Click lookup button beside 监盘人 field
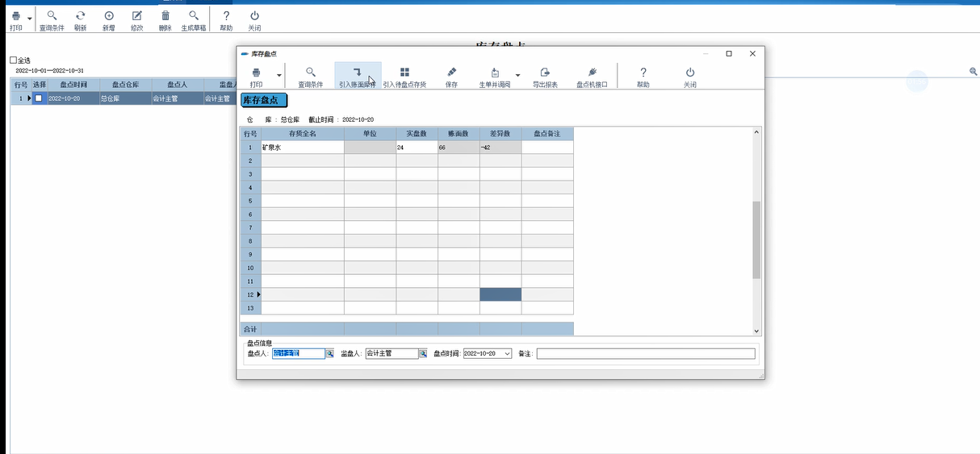This screenshot has width=980, height=454. pos(422,354)
